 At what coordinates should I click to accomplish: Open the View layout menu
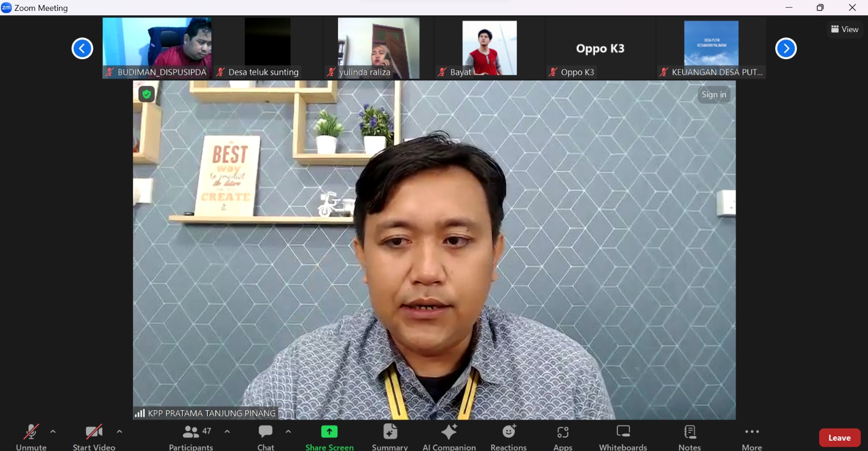845,29
